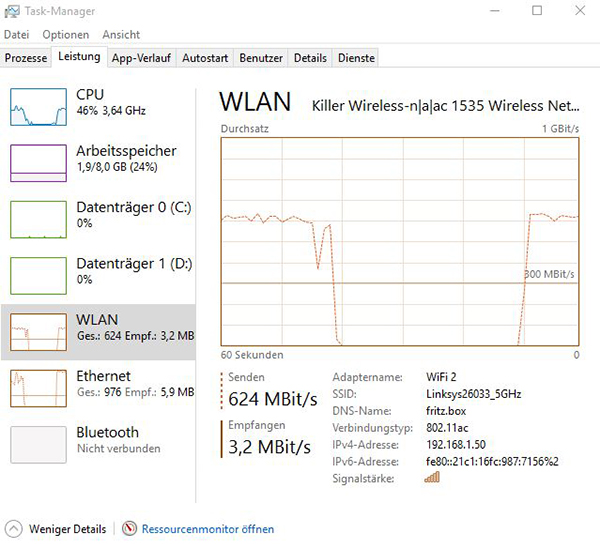
Task: Click the Empfangen 3,2 MBit/s value
Action: [x=269, y=447]
